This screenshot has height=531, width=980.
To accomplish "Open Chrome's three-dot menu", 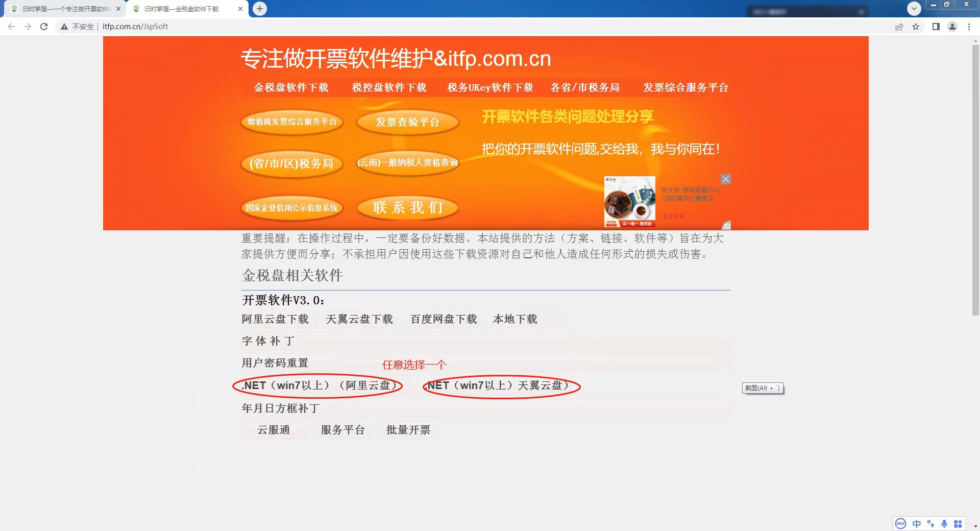I will pos(969,27).
